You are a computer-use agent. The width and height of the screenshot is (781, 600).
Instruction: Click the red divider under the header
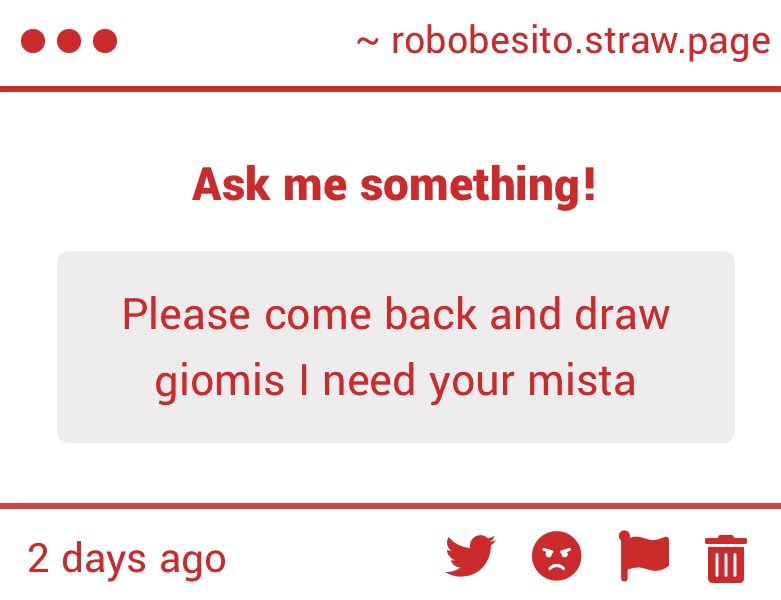[x=390, y=89]
